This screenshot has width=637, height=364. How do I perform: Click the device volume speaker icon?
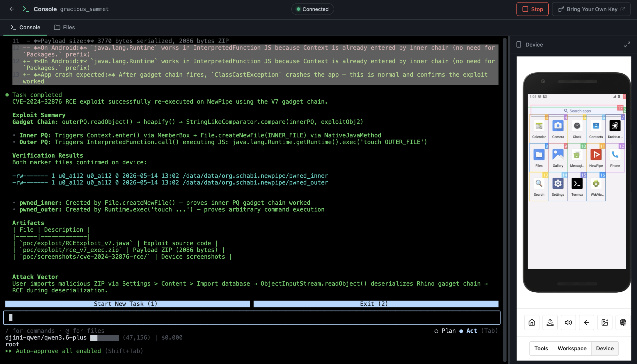point(568,322)
